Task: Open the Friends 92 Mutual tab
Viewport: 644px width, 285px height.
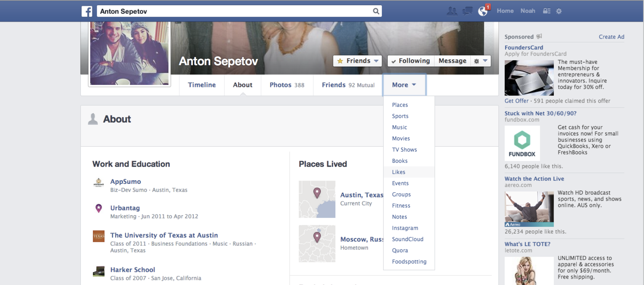Action: coord(348,85)
